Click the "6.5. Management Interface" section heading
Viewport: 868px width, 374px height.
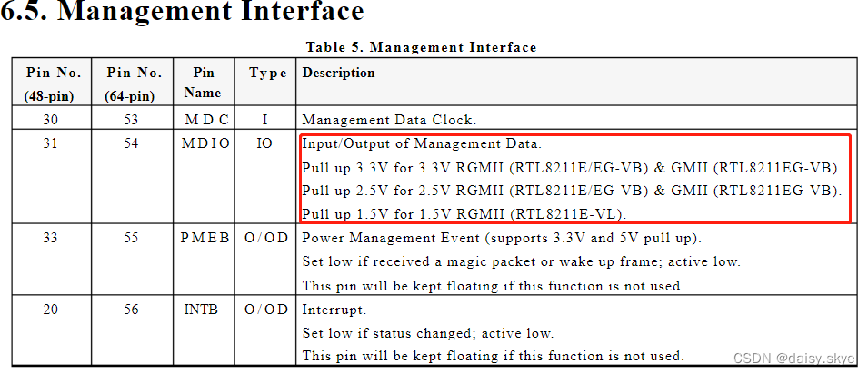click(182, 13)
